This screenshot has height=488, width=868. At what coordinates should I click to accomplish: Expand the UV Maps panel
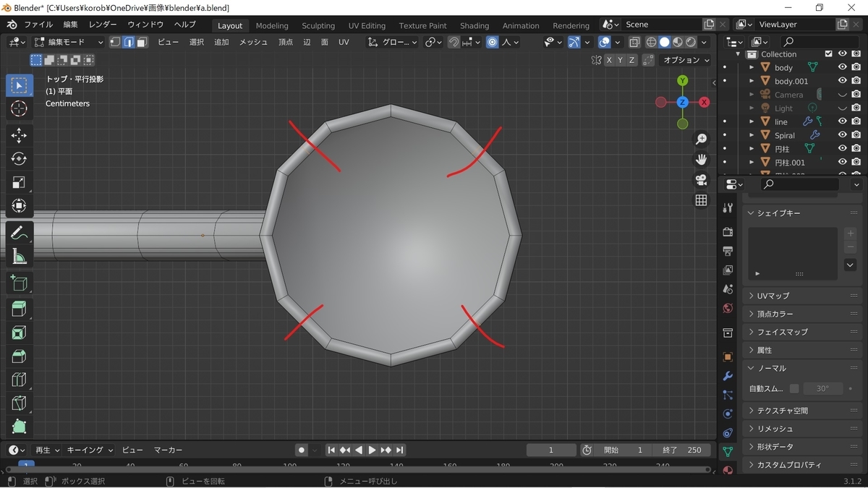click(x=802, y=296)
